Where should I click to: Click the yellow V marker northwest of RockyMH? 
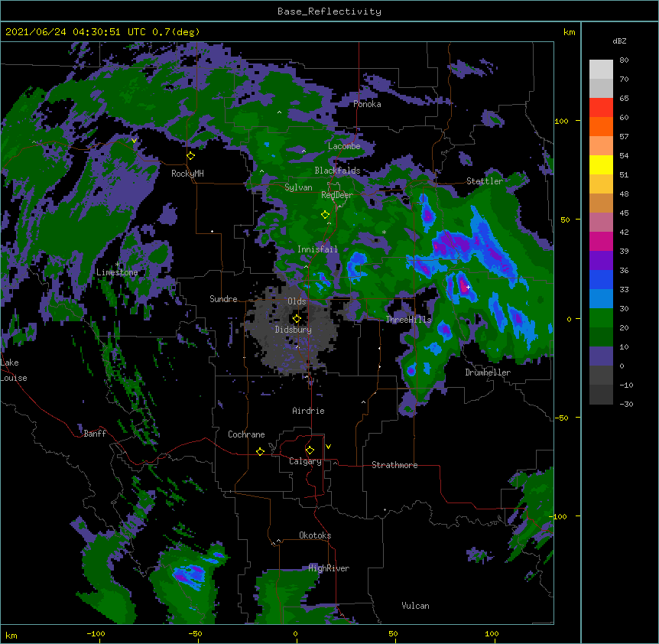(134, 141)
